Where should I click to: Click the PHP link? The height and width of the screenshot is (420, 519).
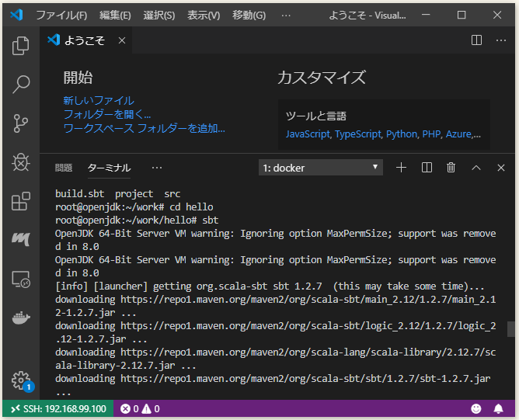coord(431,134)
